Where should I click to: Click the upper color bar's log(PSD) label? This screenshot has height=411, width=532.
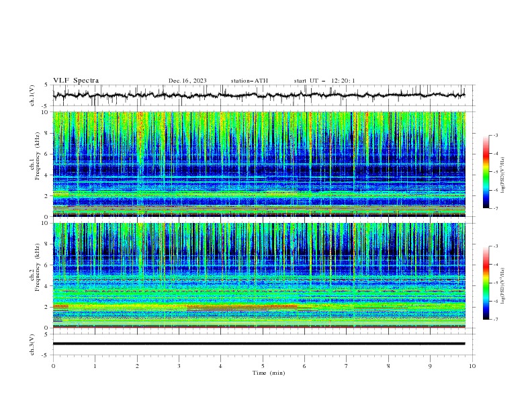502,175
